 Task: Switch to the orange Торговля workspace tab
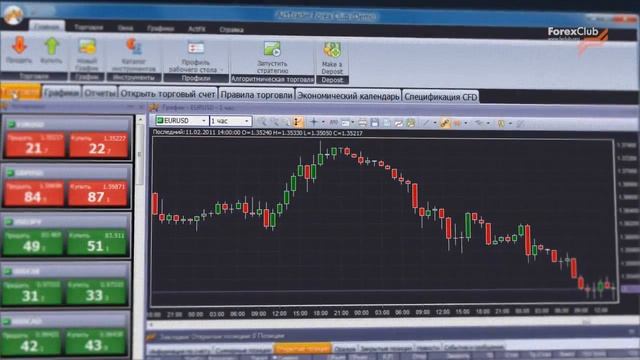point(21,92)
